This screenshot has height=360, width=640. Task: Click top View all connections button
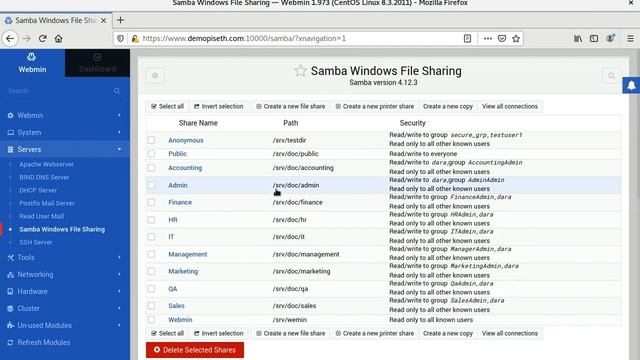[x=510, y=107]
